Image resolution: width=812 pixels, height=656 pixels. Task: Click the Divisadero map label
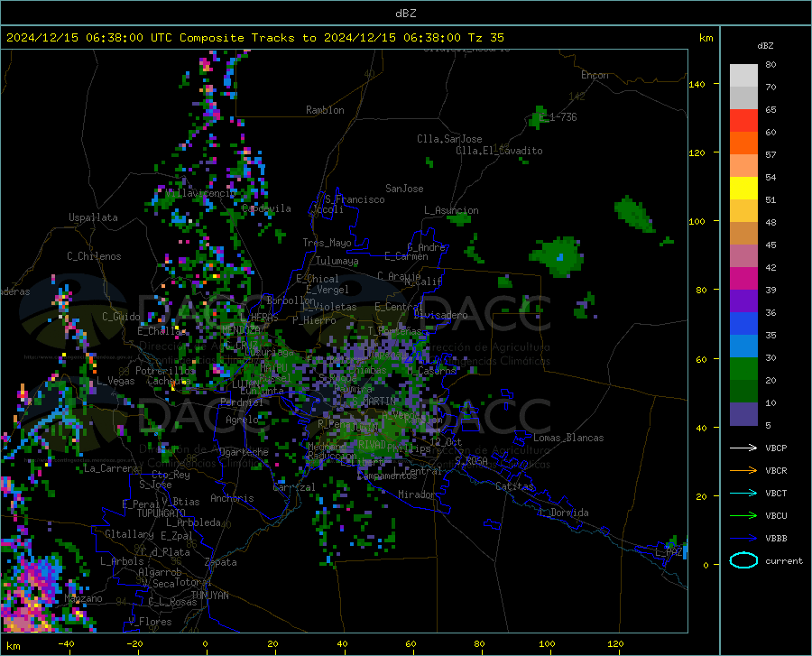(x=440, y=315)
